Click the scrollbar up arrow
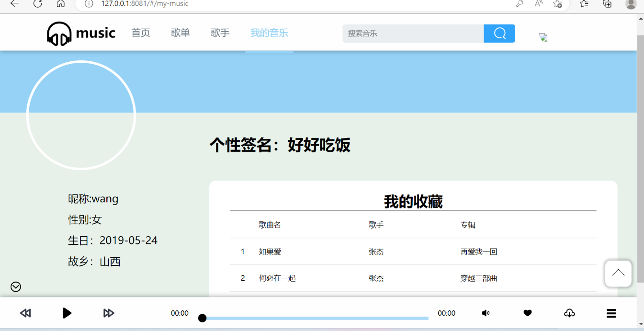This screenshot has height=331, width=644. click(641, 19)
